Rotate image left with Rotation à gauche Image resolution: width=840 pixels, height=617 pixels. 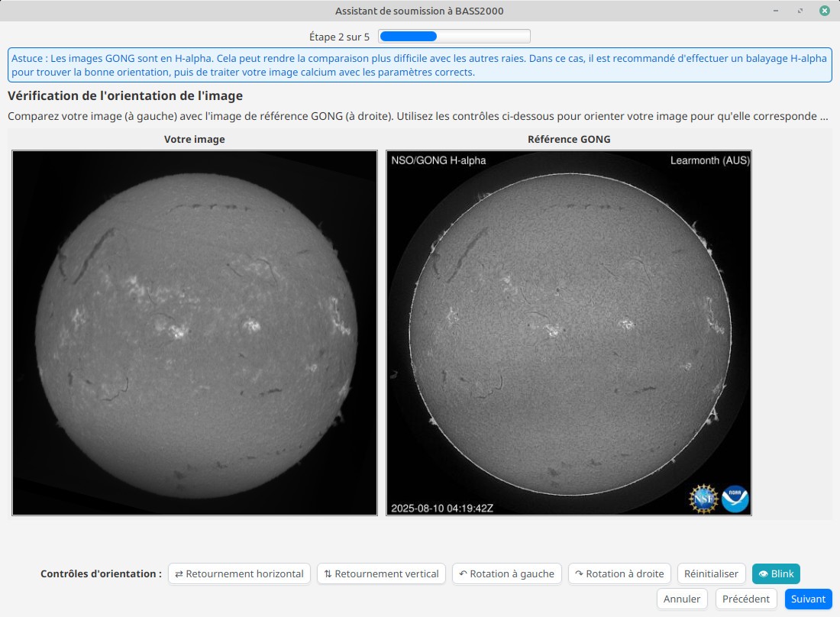(x=507, y=573)
